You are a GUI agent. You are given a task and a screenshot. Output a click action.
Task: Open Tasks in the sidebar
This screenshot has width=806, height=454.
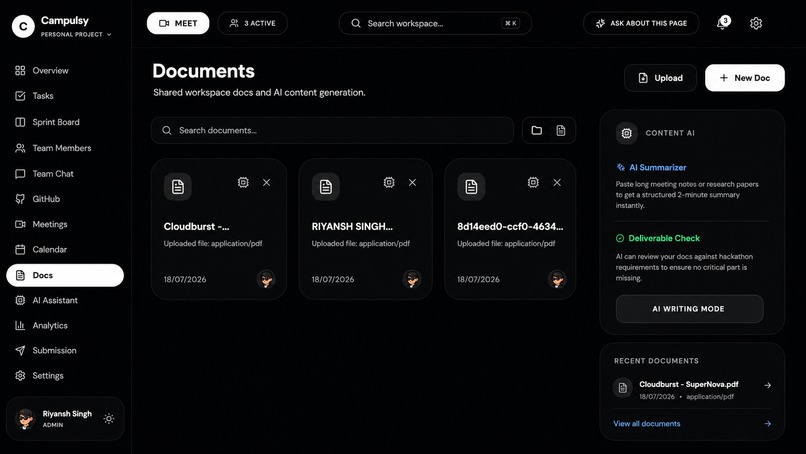coord(65,96)
